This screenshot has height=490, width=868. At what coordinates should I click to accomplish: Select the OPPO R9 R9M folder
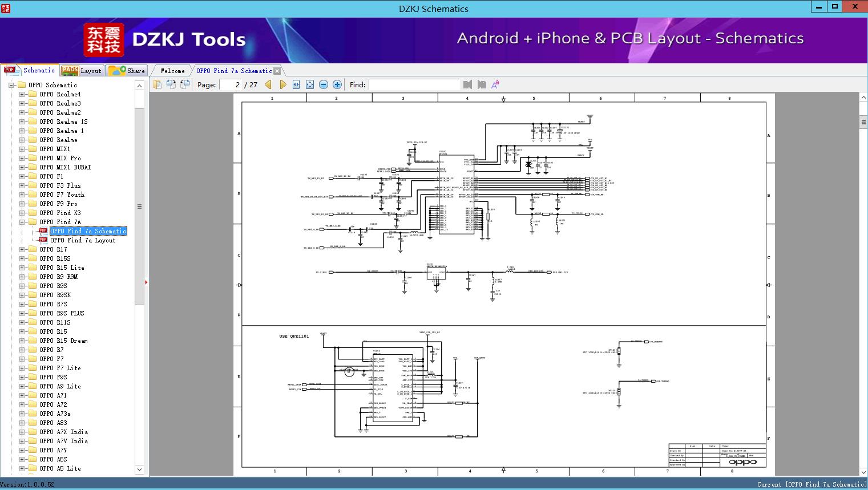58,277
